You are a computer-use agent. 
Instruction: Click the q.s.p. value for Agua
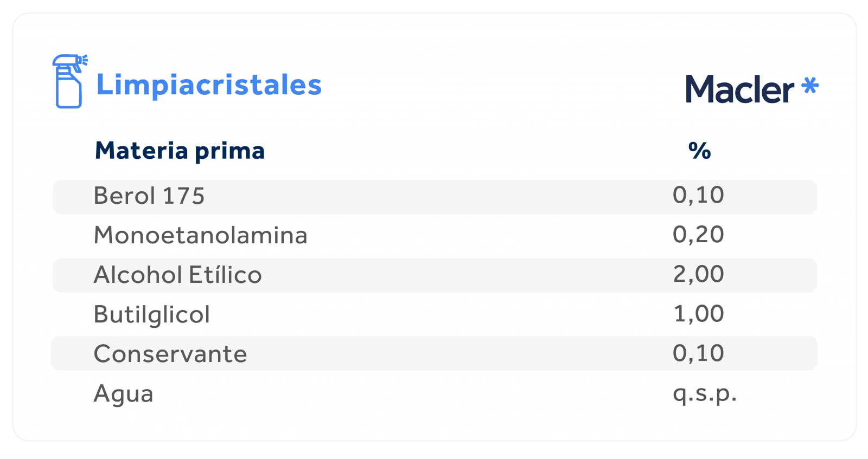point(705,394)
